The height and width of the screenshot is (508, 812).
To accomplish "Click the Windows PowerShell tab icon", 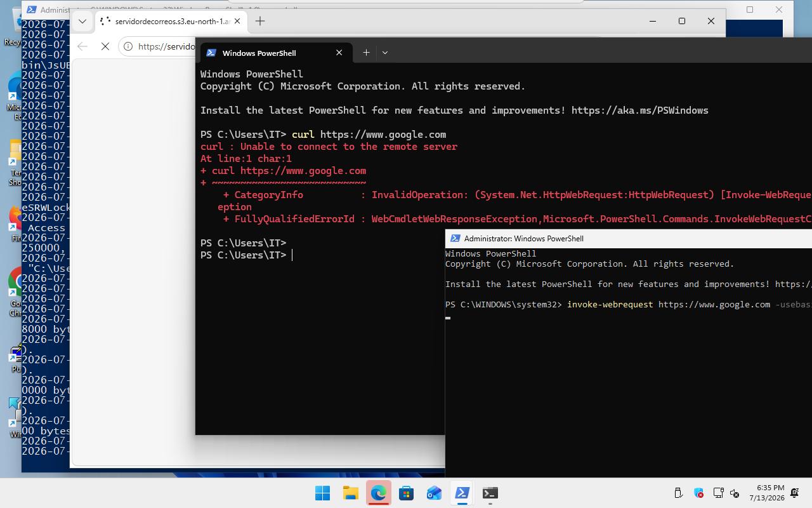I will [x=211, y=53].
